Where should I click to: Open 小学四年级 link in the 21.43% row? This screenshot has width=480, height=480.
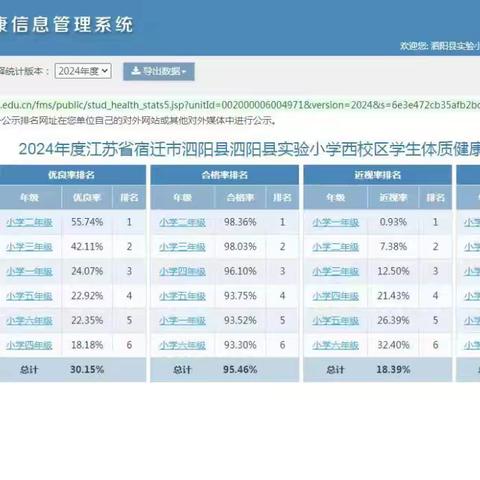336,296
